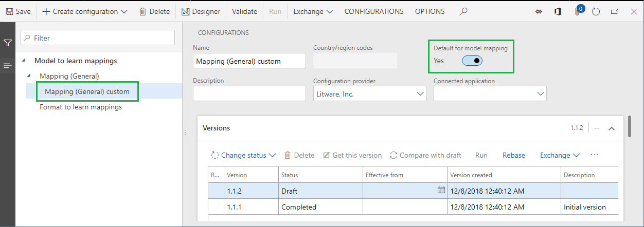This screenshot has height=227, width=644.
Task: Open the filter funnel side pane
Action: tap(8, 43)
